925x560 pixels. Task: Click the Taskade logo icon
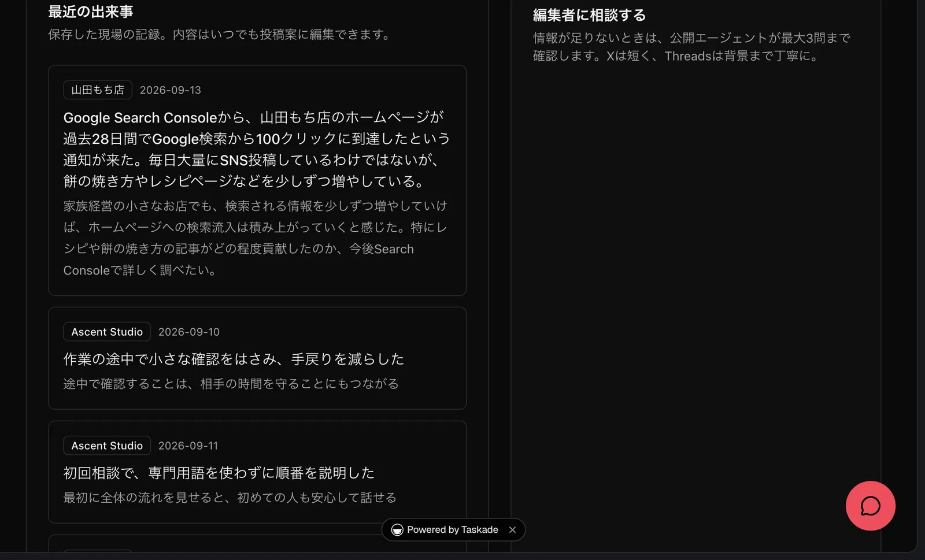pyautogui.click(x=397, y=530)
